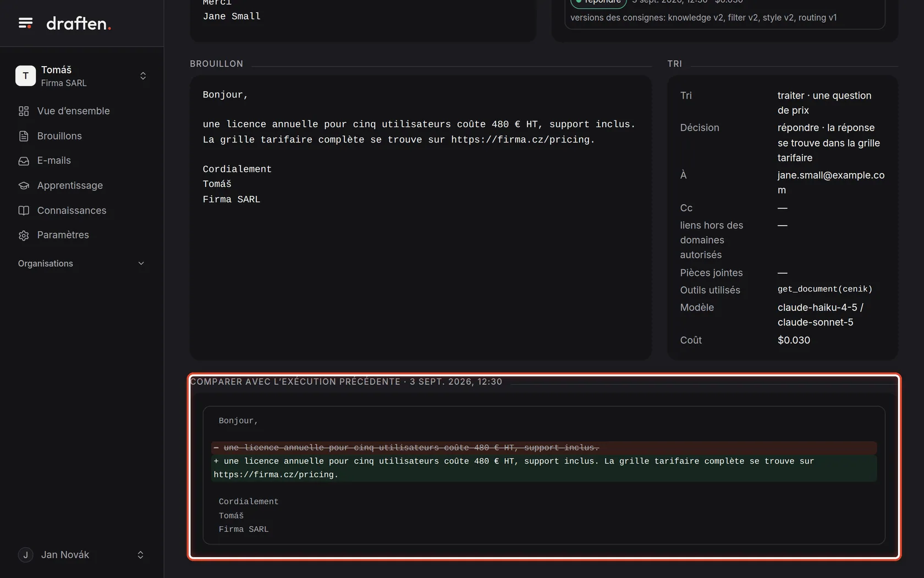Image resolution: width=924 pixels, height=578 pixels.
Task: Click the green added line in the diff
Action: click(x=544, y=468)
